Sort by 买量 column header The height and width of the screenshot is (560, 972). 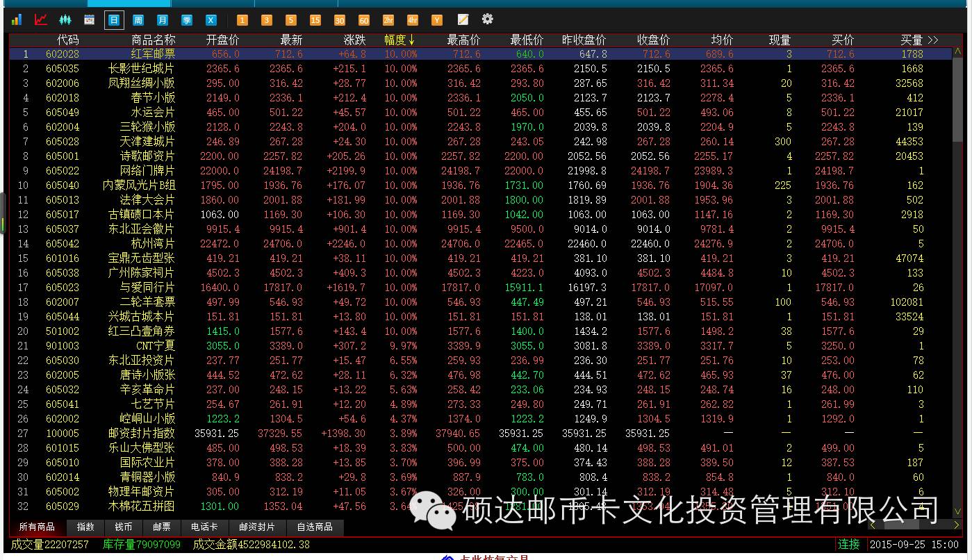(912, 40)
